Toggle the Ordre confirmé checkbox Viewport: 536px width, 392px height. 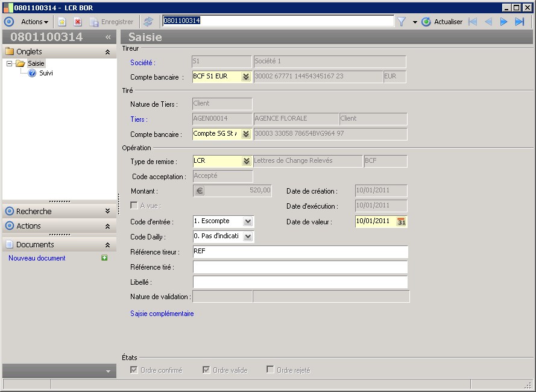pyautogui.click(x=134, y=370)
